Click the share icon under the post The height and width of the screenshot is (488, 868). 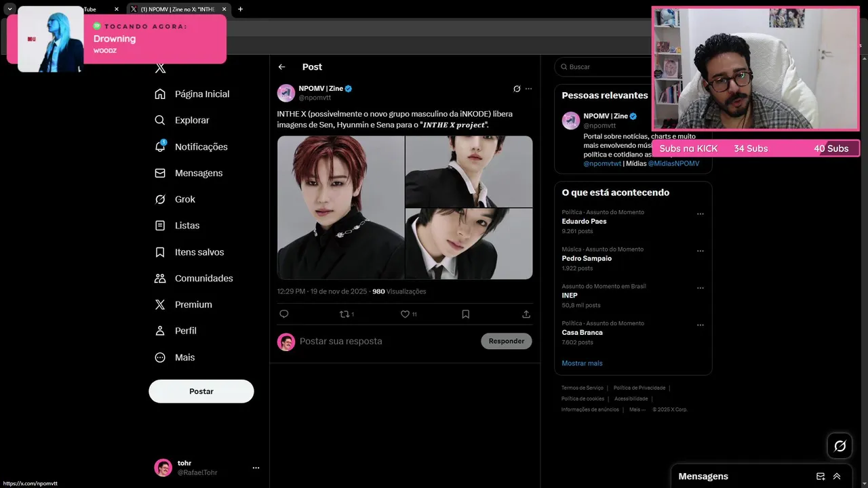coord(526,314)
